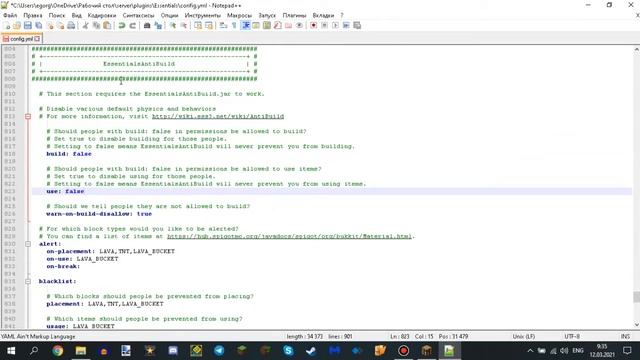Toggle synchronized horizontal scrolling icon

[209, 26]
